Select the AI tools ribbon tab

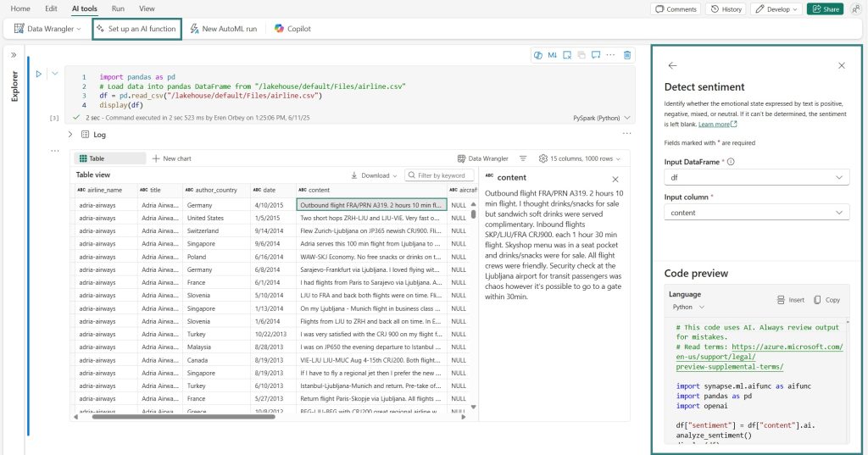point(84,8)
